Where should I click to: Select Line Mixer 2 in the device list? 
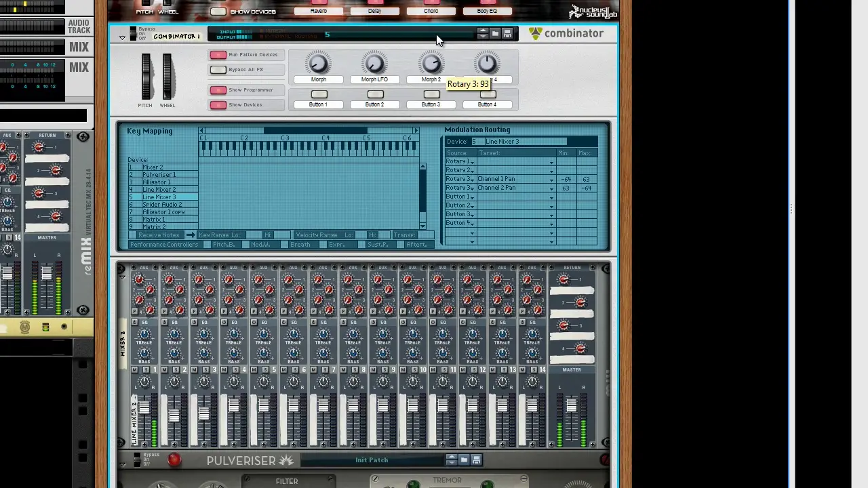(163, 190)
